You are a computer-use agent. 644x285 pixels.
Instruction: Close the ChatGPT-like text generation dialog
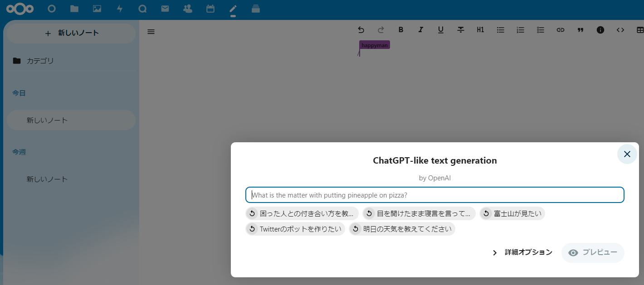pos(627,154)
